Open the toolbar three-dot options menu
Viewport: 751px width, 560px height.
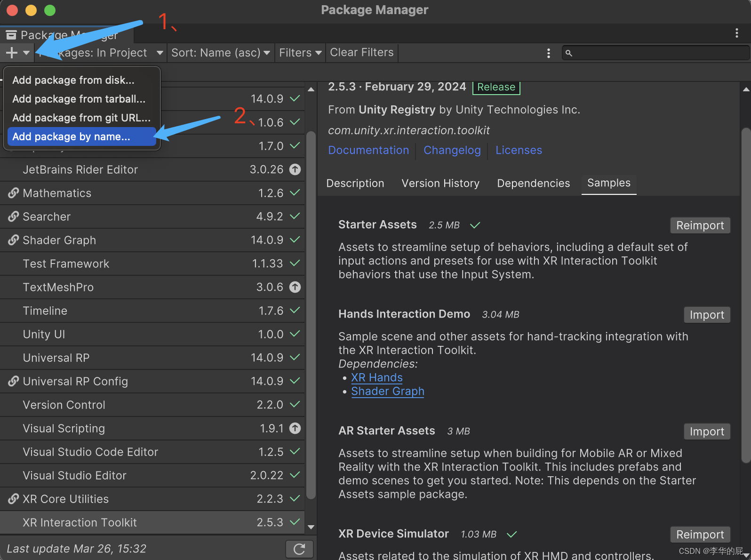coord(548,53)
